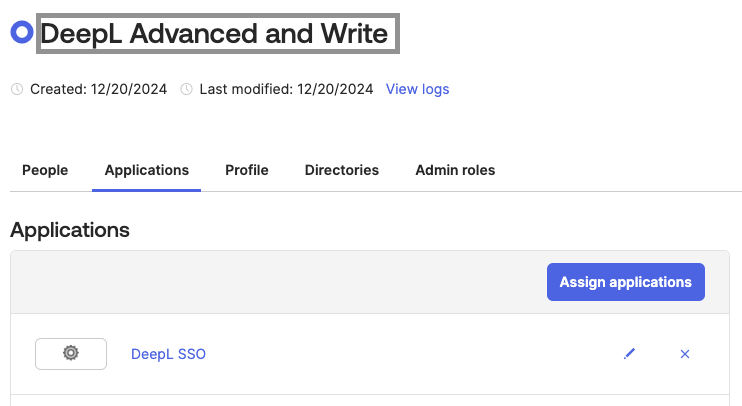The height and width of the screenshot is (406, 742).
Task: Go to the Profile tab
Action: [x=246, y=170]
